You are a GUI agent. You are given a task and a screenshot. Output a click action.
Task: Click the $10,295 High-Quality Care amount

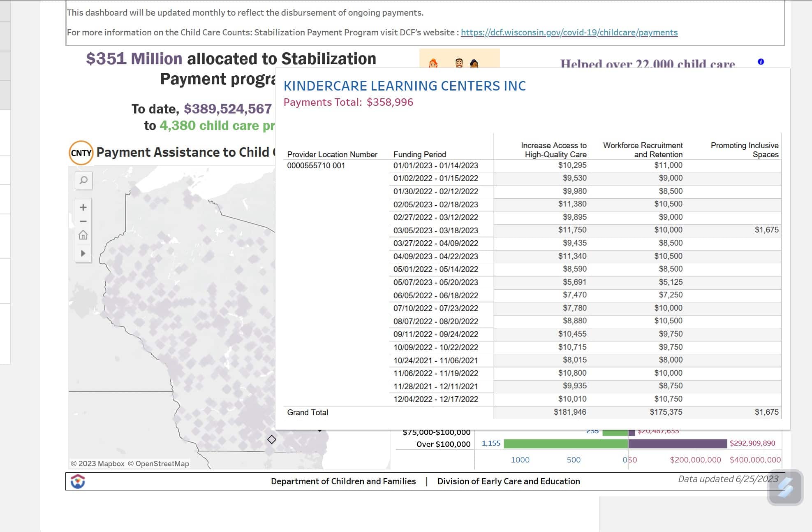click(x=572, y=165)
